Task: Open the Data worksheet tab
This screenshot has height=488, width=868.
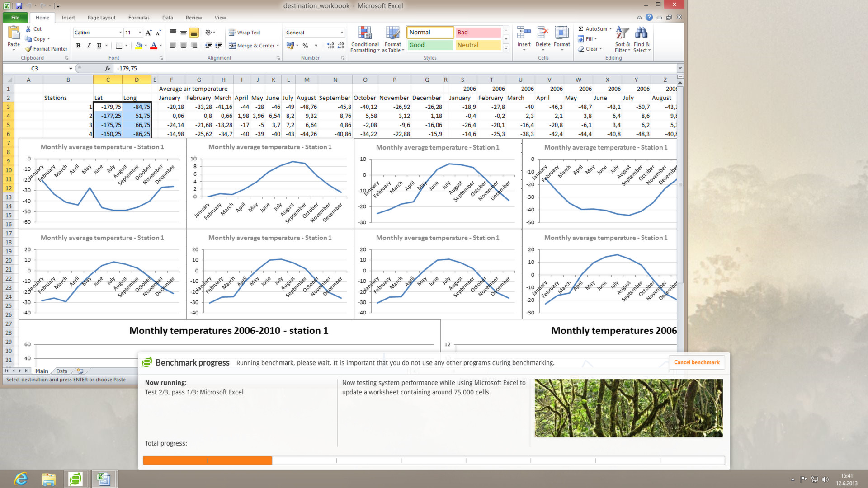Action: coord(61,371)
